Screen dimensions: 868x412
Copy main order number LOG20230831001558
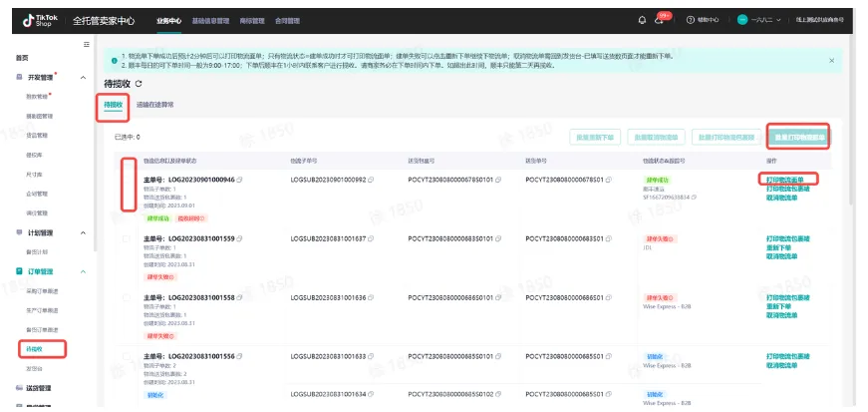(240, 297)
